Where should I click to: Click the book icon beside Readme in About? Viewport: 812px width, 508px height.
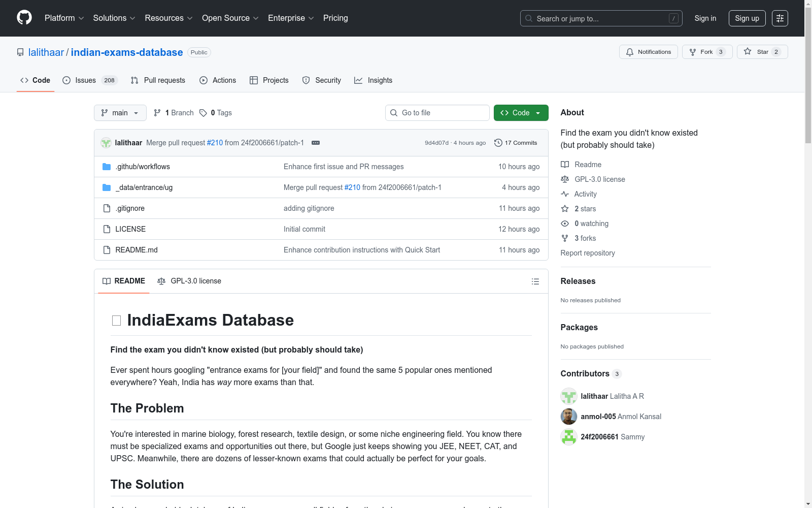(565, 165)
